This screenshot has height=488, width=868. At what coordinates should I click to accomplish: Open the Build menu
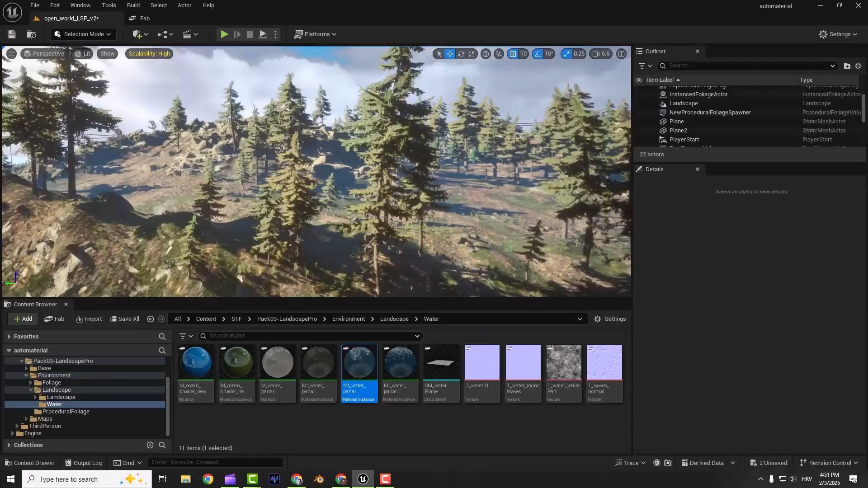[133, 5]
